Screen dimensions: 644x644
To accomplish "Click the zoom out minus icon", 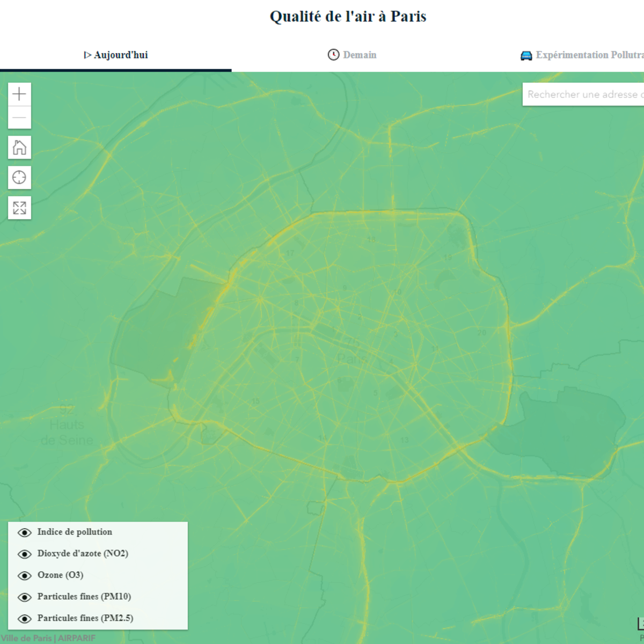I will click(x=19, y=117).
